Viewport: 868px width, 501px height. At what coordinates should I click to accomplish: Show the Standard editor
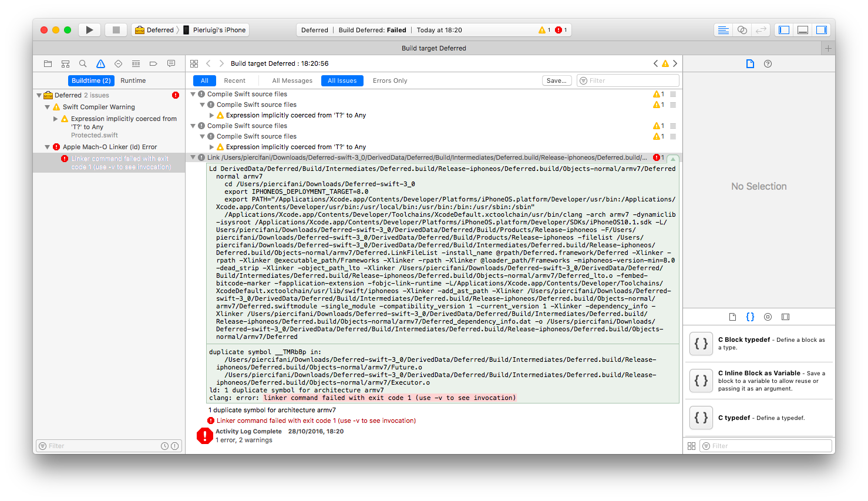[x=724, y=30]
